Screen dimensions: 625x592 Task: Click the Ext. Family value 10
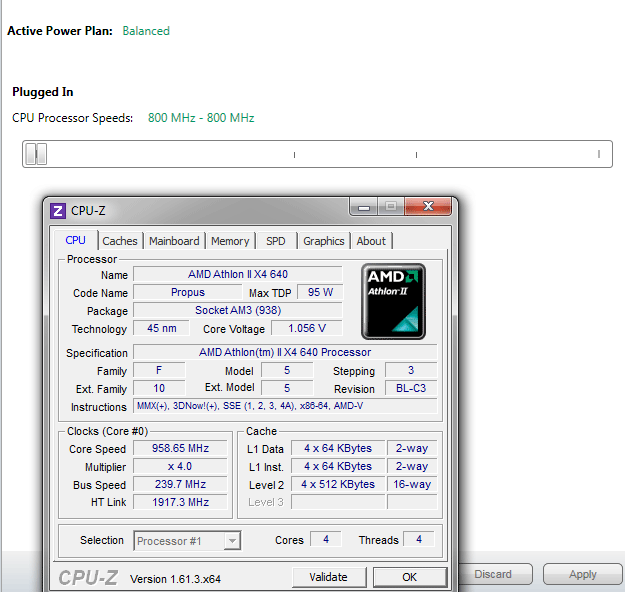[159, 388]
